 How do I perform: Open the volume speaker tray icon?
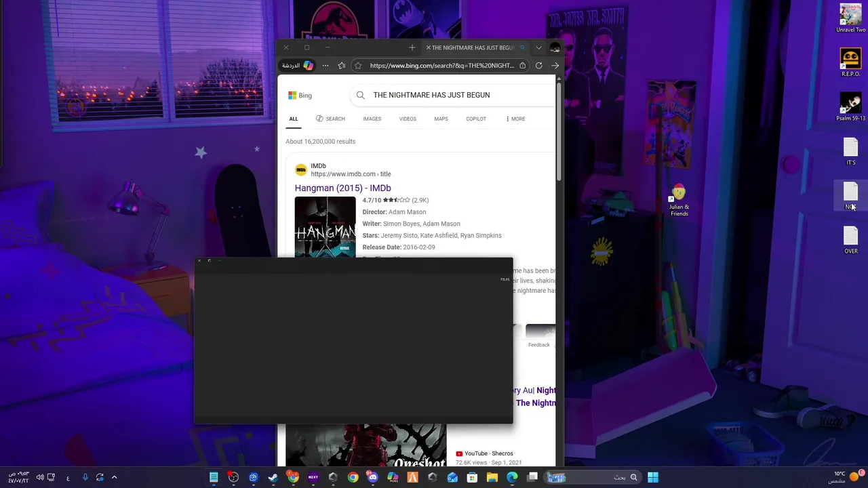pos(39,477)
